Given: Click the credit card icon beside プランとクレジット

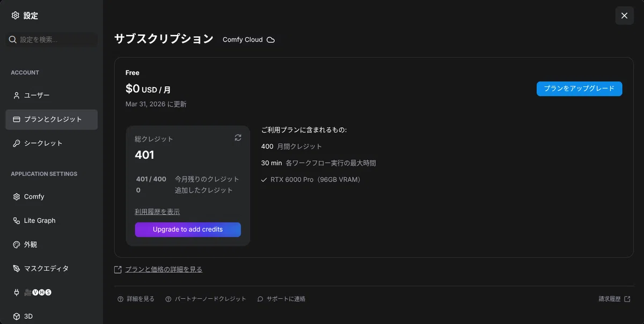Looking at the screenshot, I should (x=17, y=119).
